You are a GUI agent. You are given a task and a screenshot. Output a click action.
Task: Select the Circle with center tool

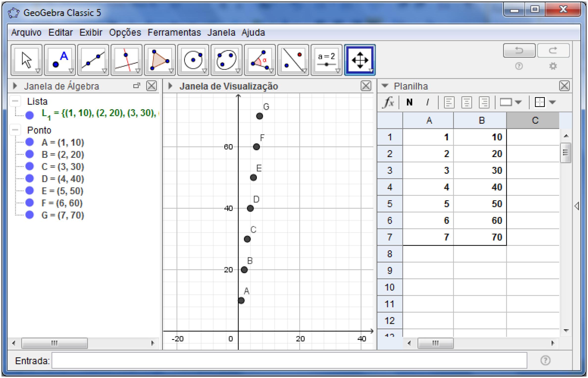(193, 60)
